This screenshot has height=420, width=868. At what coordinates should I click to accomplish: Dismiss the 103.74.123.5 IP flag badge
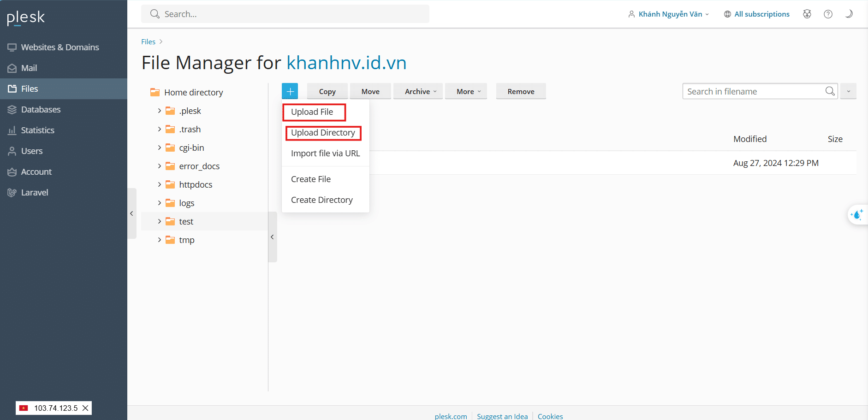coord(85,408)
